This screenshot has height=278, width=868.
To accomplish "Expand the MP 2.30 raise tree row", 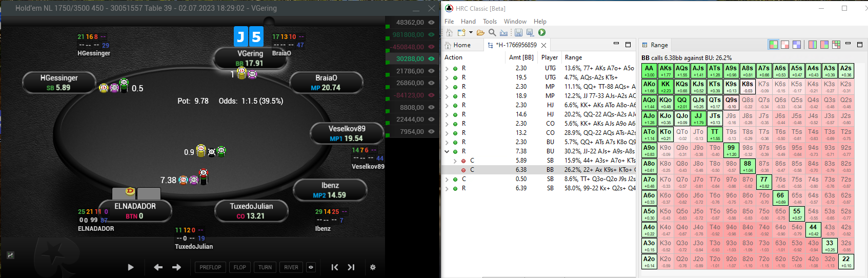I will pos(447,87).
